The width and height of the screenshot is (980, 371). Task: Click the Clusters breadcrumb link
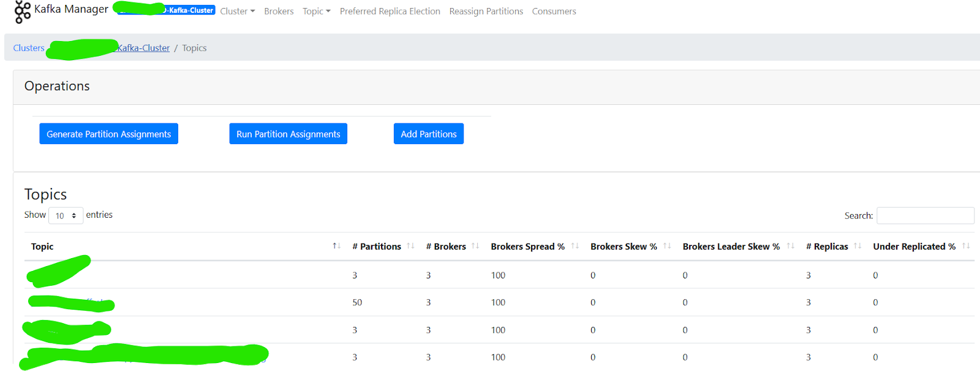(x=29, y=48)
